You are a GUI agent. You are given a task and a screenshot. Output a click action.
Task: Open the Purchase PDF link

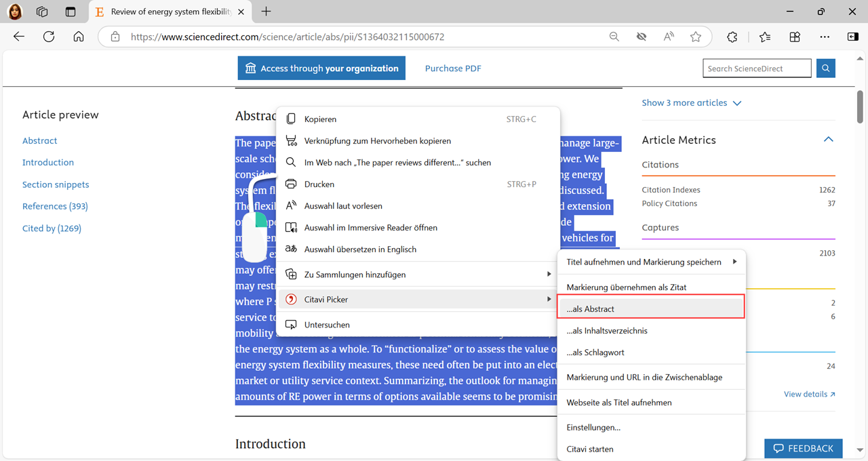click(x=453, y=68)
